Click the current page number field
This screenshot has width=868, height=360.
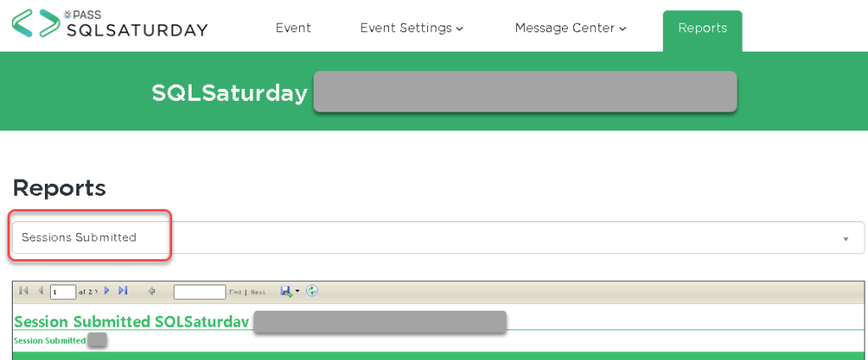coord(63,292)
